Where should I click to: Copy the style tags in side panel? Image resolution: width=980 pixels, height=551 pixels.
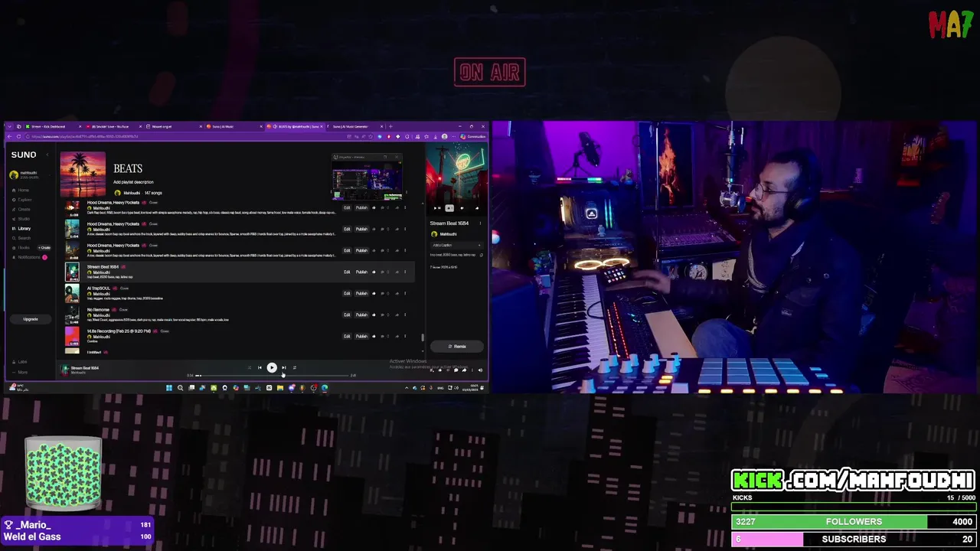click(x=482, y=255)
